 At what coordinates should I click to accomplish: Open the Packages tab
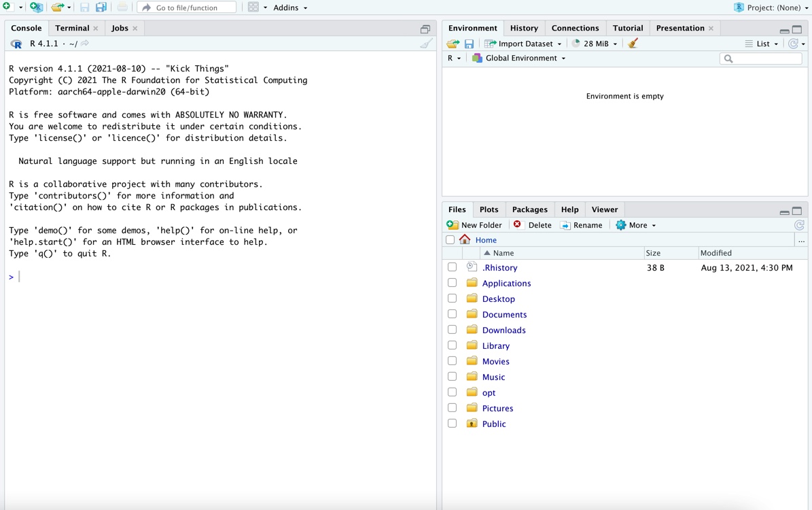pos(529,209)
